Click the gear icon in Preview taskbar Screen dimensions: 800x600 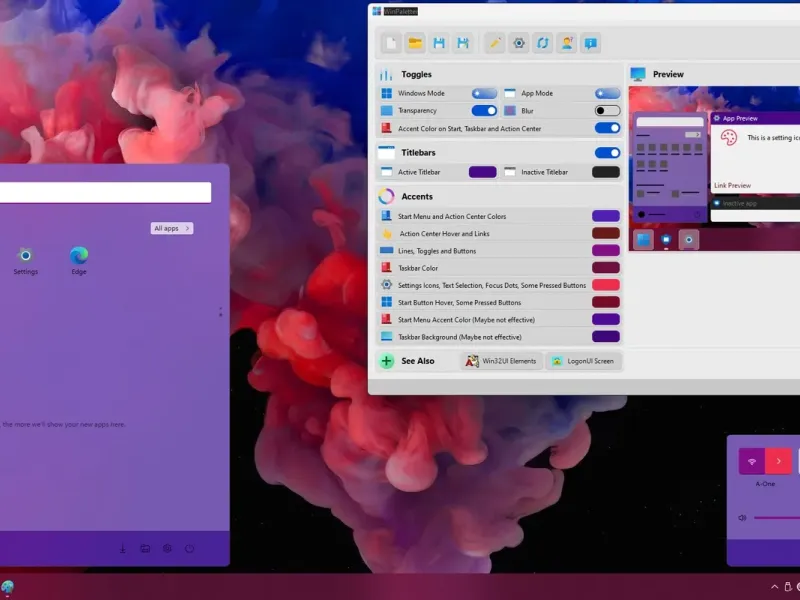[x=689, y=239]
